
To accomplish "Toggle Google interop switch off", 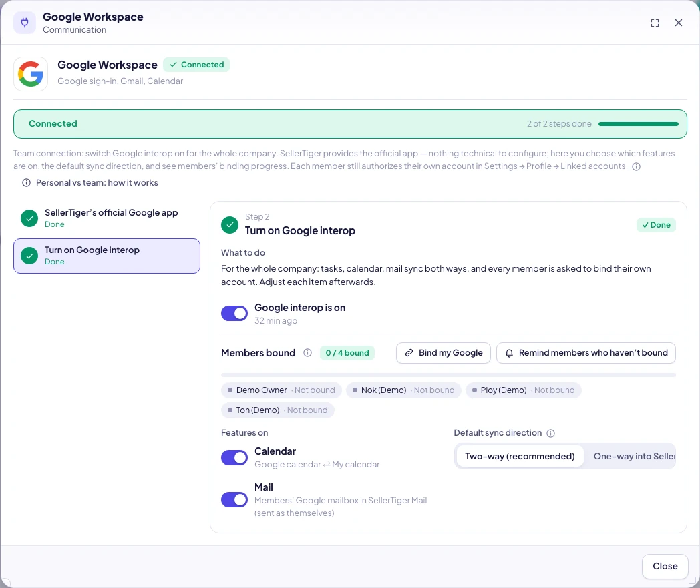I will 234,313.
